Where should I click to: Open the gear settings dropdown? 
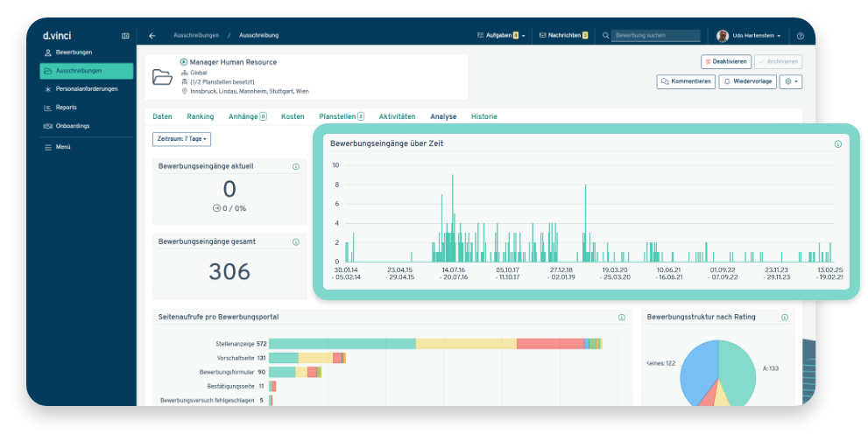[792, 81]
